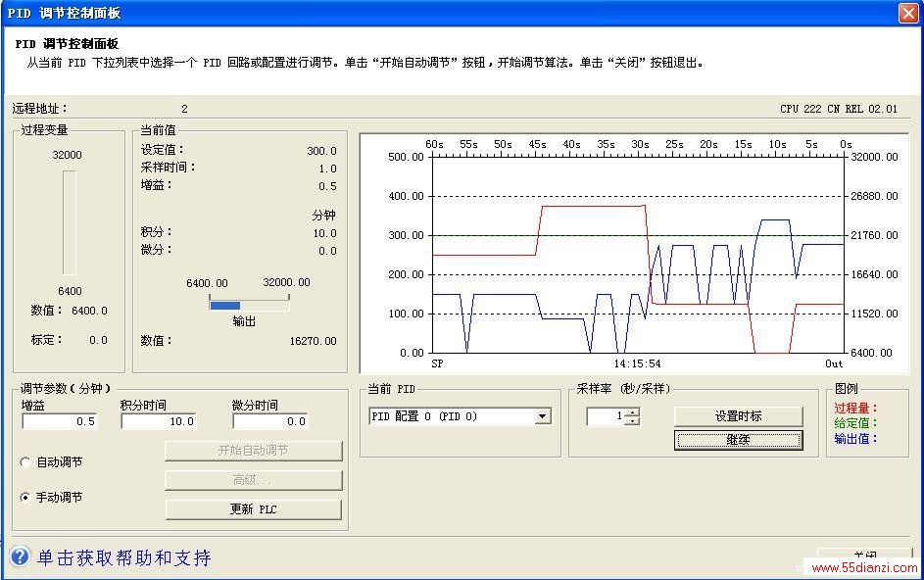
Task: Click the 积分 10.0 current value
Action: coord(324,233)
